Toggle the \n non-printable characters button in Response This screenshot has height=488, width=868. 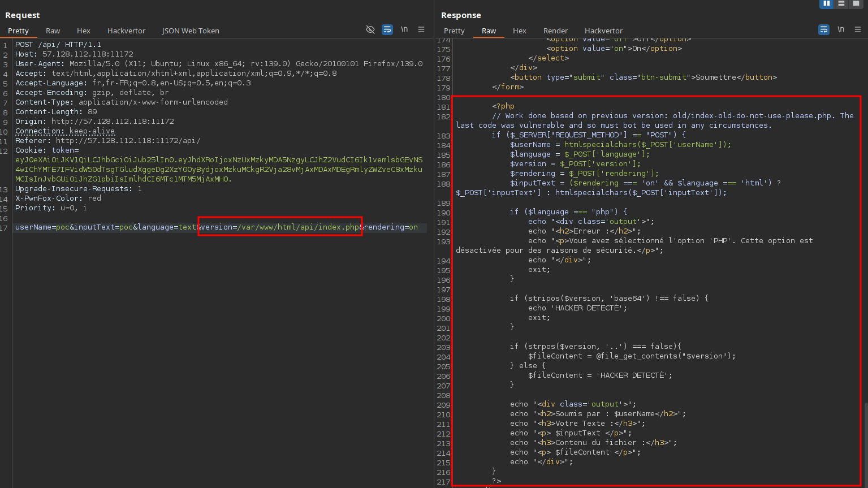coord(841,29)
